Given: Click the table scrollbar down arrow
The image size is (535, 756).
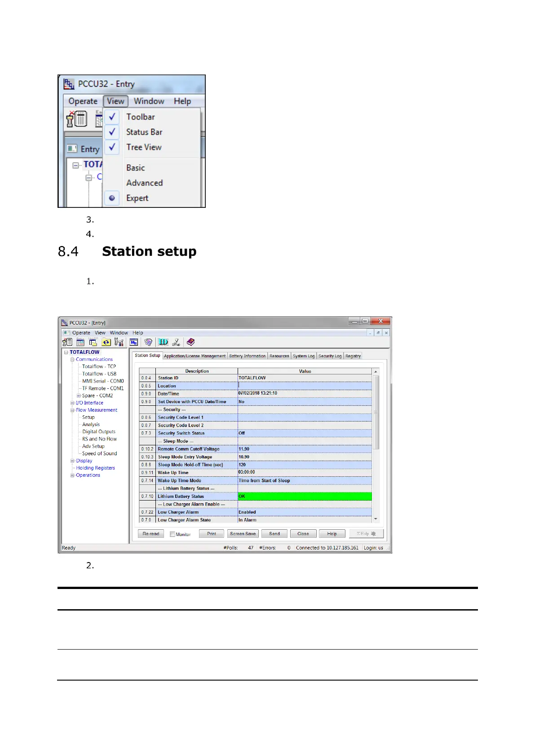Looking at the screenshot, I should click(x=376, y=519).
